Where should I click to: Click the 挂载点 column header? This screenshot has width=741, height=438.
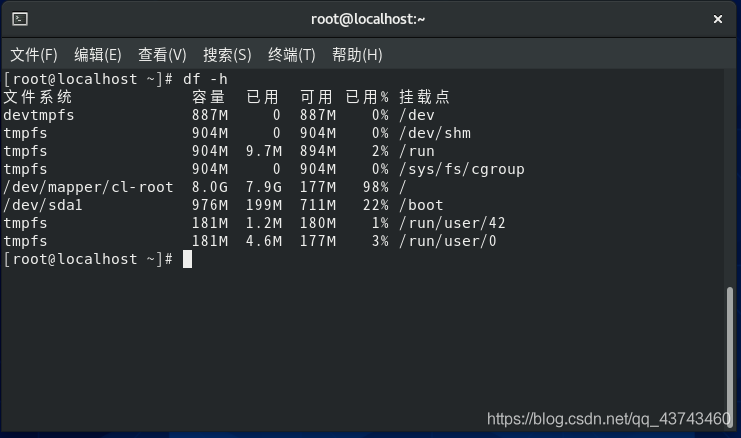point(424,97)
